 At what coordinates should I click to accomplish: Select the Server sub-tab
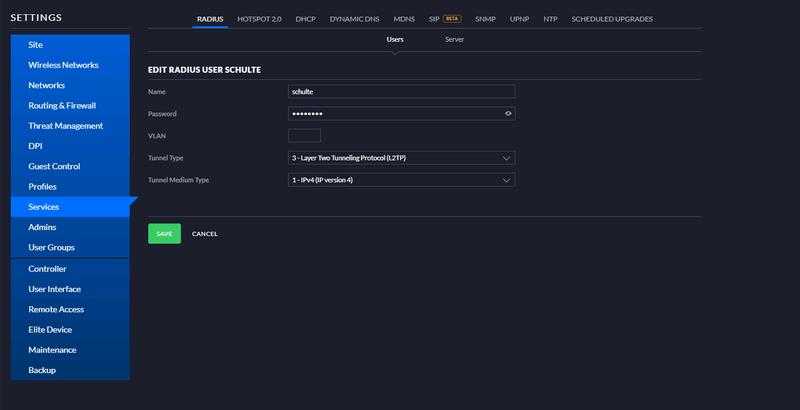tap(455, 39)
